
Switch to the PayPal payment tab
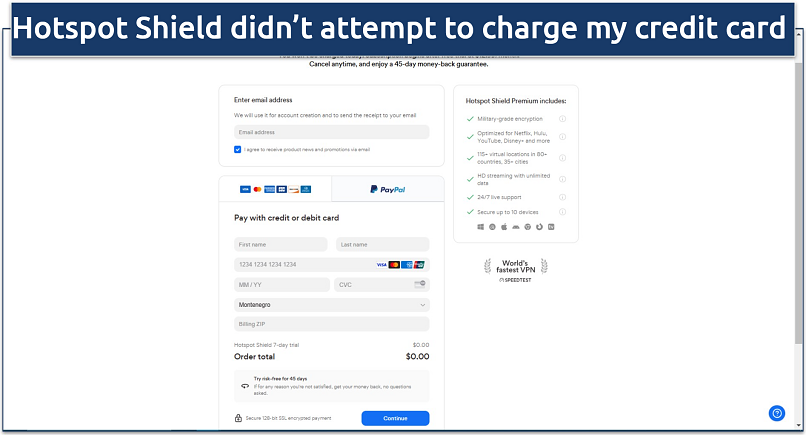[387, 188]
